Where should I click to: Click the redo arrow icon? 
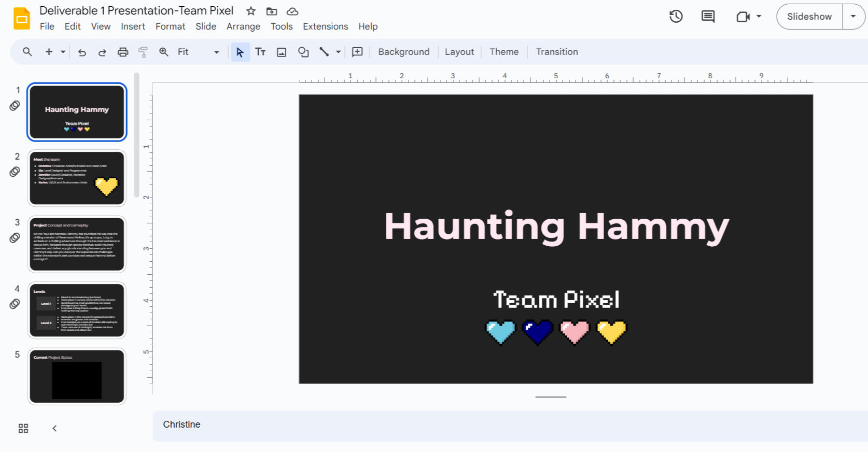click(102, 52)
